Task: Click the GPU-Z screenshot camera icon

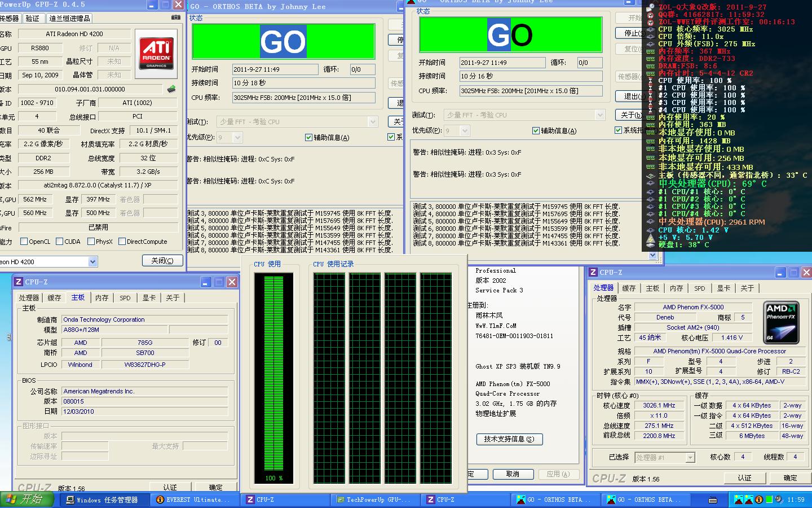Action: 176,17
